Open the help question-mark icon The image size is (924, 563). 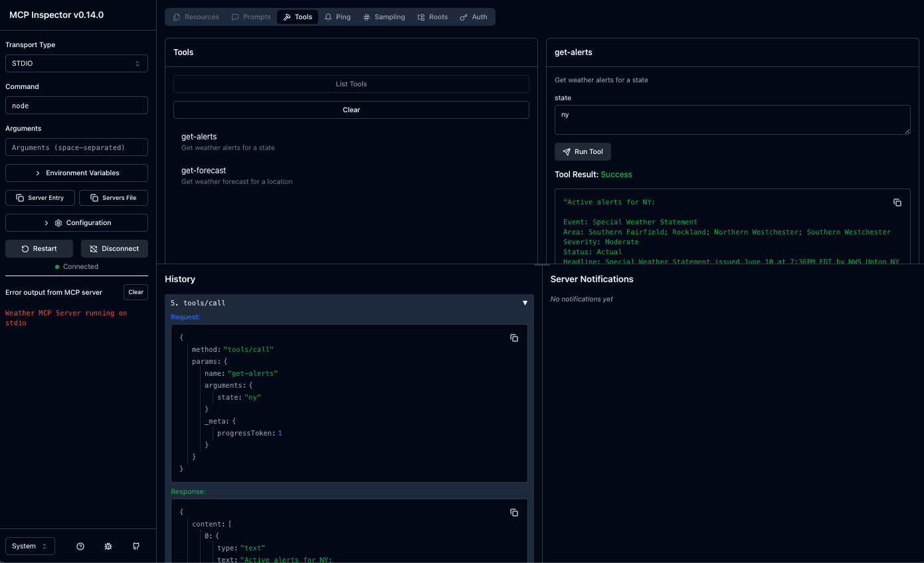click(80, 546)
